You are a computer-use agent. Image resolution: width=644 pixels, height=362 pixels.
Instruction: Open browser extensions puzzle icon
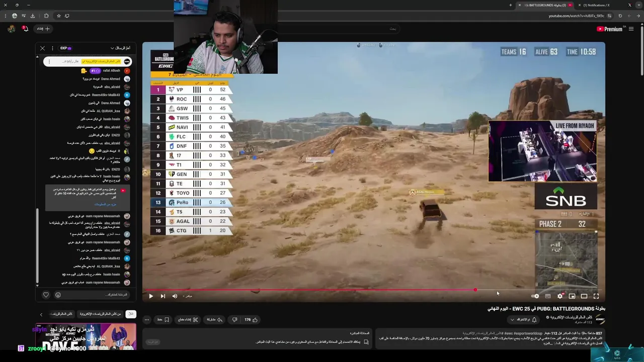46,16
